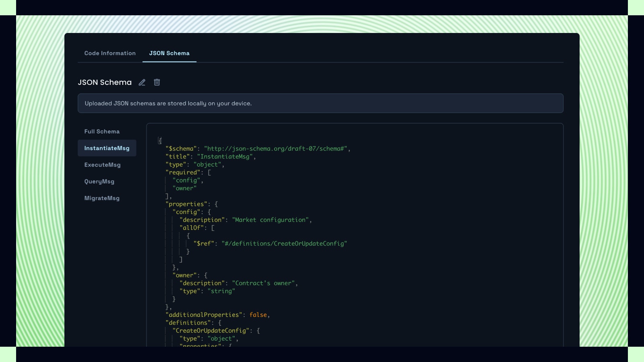Switch to the Code Information tab
This screenshot has height=362, width=644.
tap(110, 53)
